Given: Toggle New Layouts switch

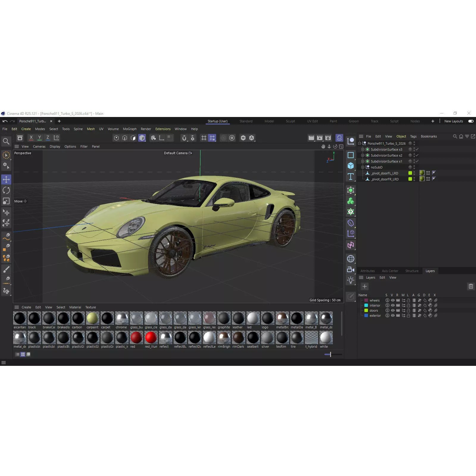Looking at the screenshot, I should pyautogui.click(x=471, y=121).
